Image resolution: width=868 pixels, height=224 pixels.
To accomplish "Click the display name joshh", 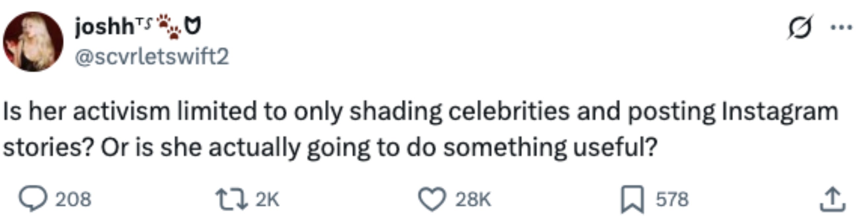I will tap(104, 26).
